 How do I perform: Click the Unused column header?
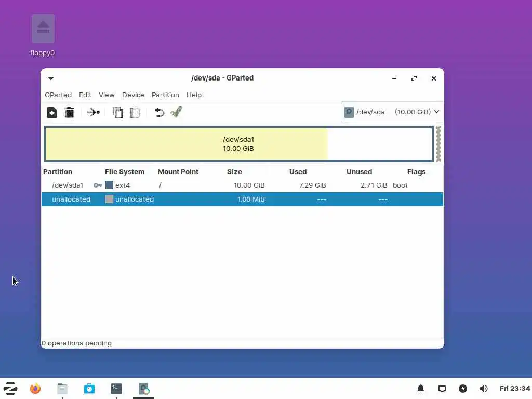[360, 171]
